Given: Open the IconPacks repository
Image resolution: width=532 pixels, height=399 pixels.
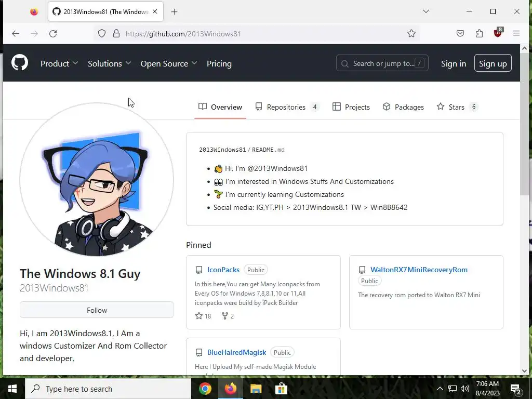Looking at the screenshot, I should [223, 270].
